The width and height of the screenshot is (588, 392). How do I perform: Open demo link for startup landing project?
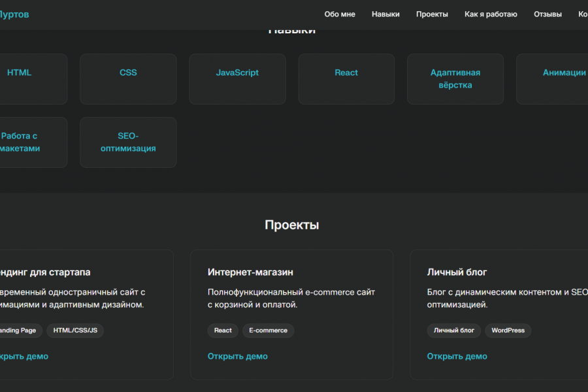[24, 356]
